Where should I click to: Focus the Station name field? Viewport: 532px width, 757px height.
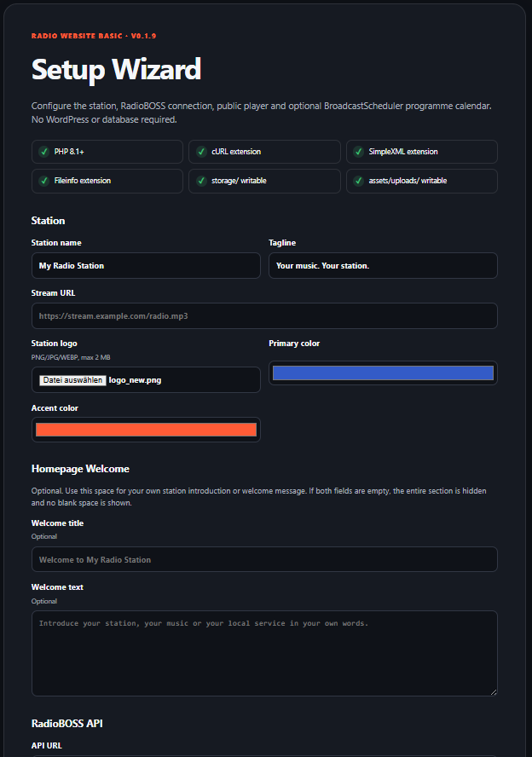tap(146, 265)
